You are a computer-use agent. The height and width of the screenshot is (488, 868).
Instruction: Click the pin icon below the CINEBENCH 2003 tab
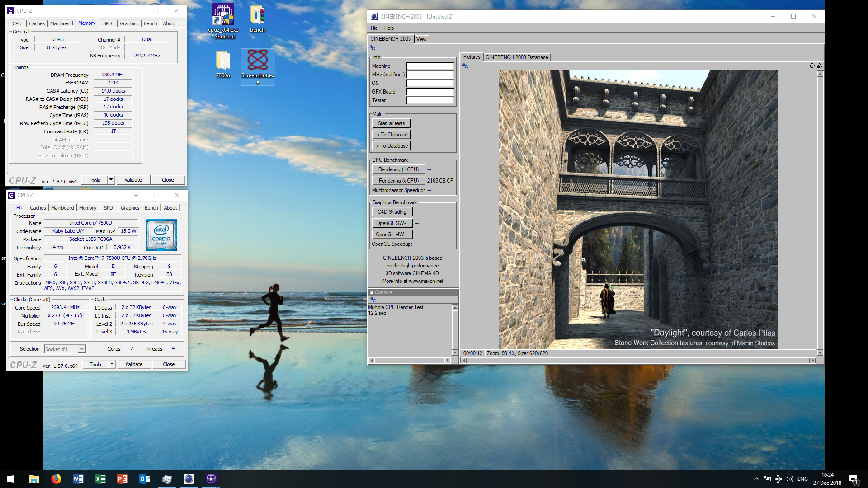click(373, 48)
